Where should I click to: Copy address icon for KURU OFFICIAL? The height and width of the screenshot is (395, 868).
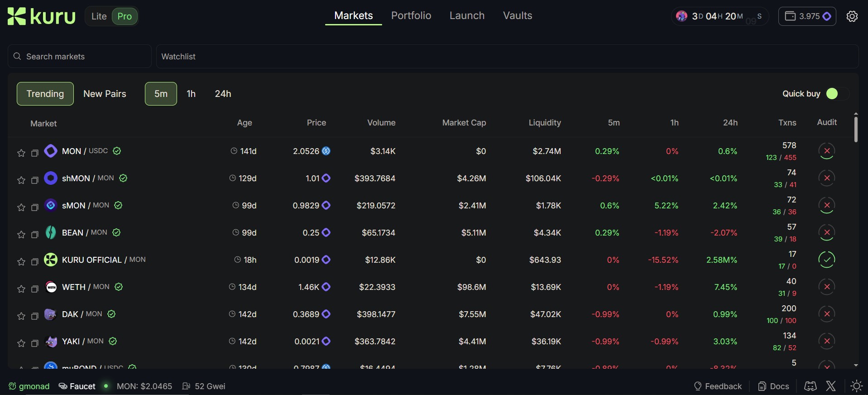pyautogui.click(x=34, y=262)
